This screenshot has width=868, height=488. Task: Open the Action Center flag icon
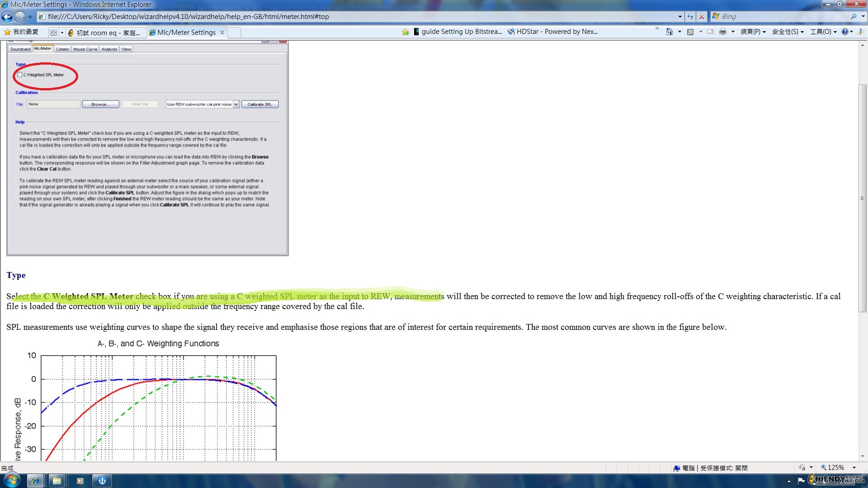pyautogui.click(x=801, y=481)
